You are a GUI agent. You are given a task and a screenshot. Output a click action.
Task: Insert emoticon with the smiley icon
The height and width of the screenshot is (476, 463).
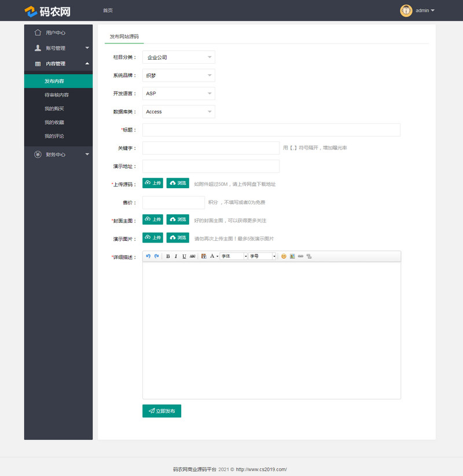[x=284, y=256]
